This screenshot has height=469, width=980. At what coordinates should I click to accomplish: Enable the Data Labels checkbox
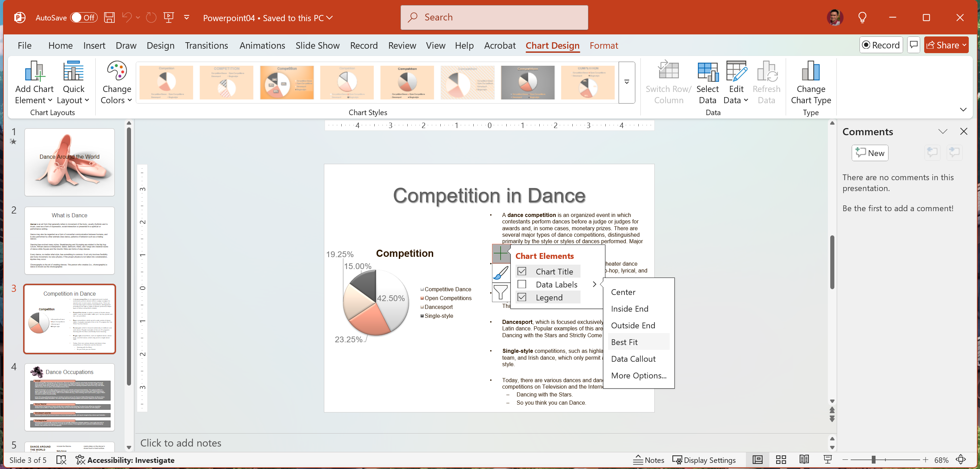click(x=522, y=284)
